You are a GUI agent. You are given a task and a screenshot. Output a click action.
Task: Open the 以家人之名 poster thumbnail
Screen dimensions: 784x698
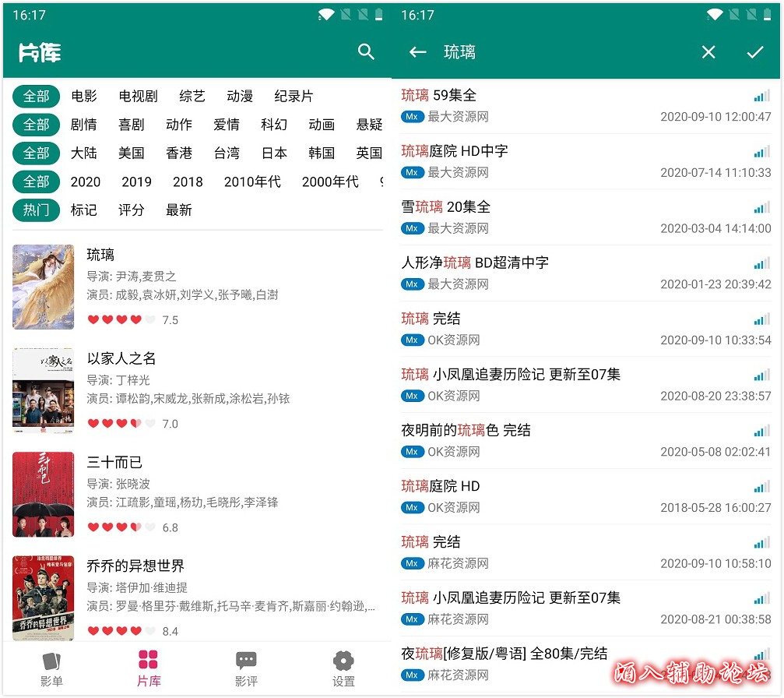pyautogui.click(x=43, y=390)
